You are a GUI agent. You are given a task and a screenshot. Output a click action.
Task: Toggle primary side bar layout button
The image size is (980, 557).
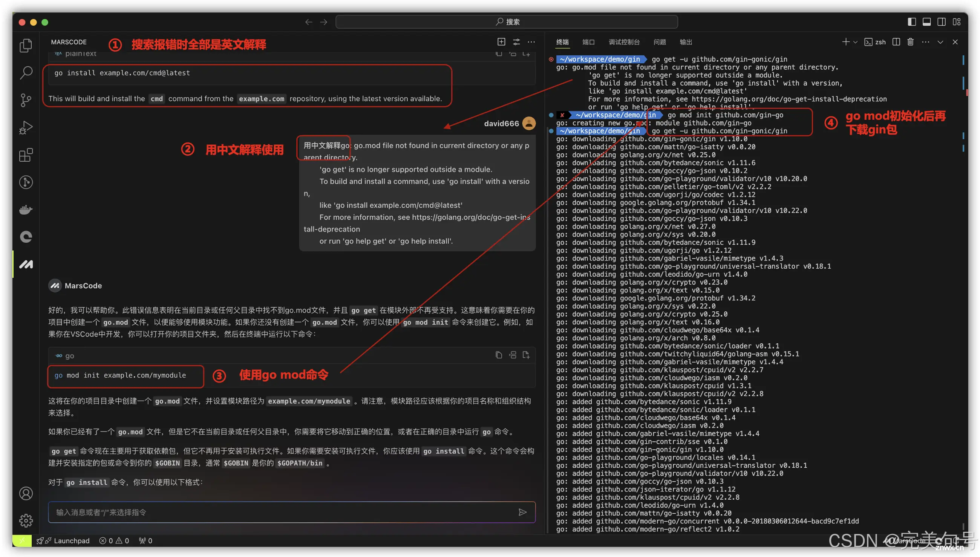pos(911,22)
